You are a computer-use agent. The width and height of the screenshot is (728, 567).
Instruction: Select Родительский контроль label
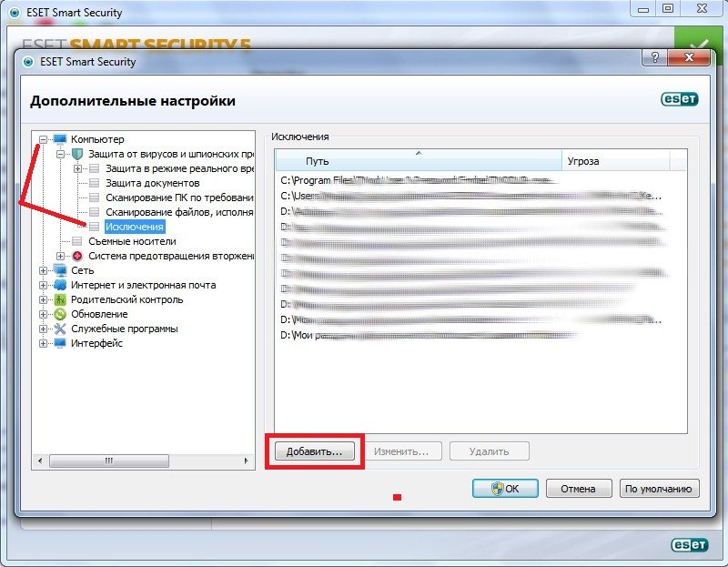coord(126,299)
